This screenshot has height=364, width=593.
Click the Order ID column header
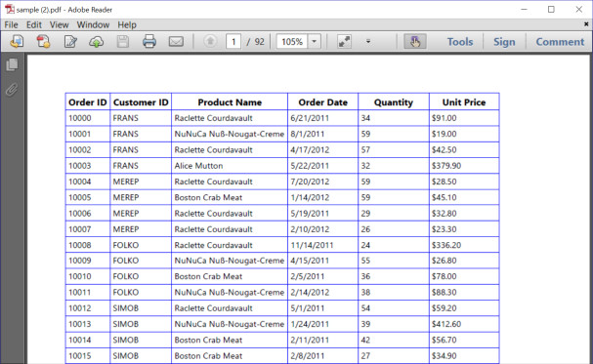(88, 102)
